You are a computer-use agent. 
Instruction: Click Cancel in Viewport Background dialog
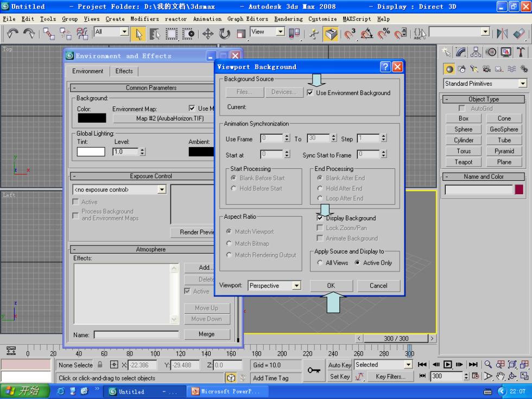[378, 286]
